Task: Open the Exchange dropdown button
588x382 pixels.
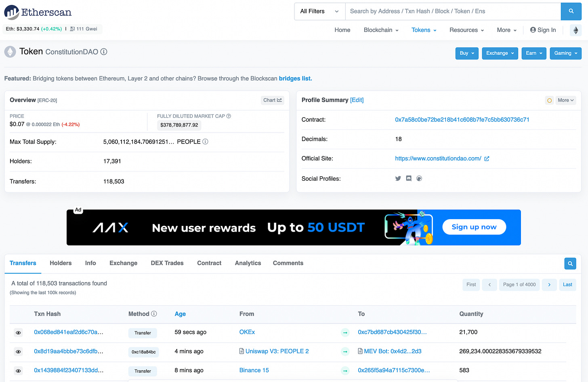Action: [500, 53]
